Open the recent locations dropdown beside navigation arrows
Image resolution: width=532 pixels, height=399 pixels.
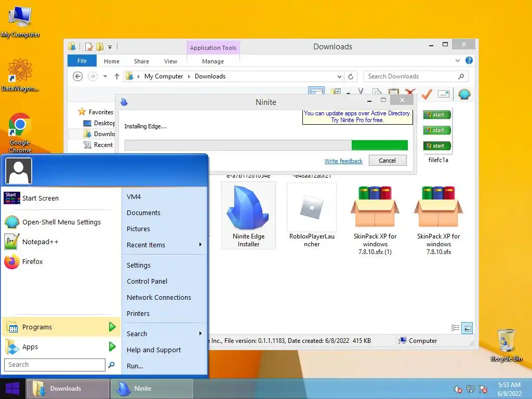(105, 76)
